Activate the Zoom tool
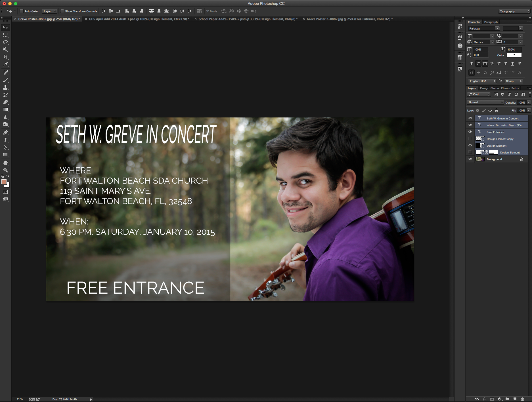The image size is (532, 402). coord(5,170)
